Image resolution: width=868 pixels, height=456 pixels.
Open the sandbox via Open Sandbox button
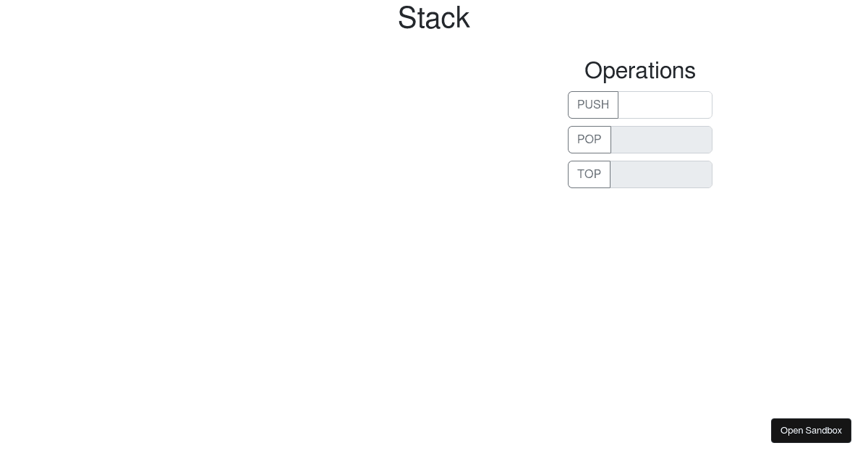click(x=811, y=431)
